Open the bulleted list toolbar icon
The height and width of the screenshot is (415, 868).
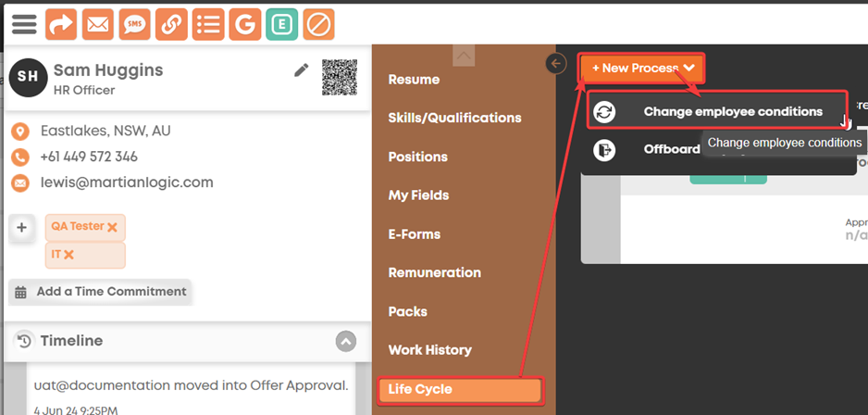click(208, 24)
